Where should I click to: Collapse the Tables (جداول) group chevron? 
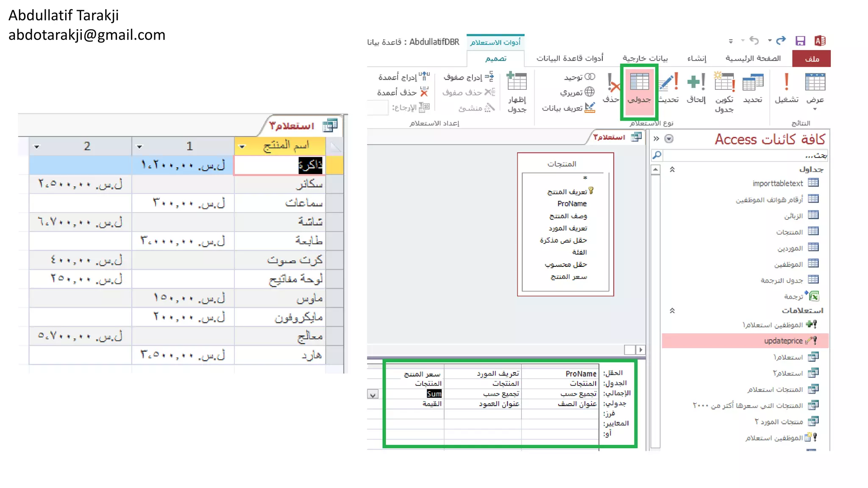672,169
